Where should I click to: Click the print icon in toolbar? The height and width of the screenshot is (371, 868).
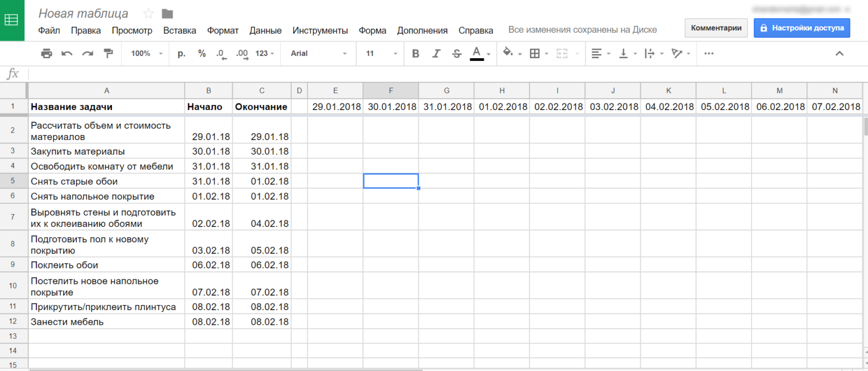46,54
